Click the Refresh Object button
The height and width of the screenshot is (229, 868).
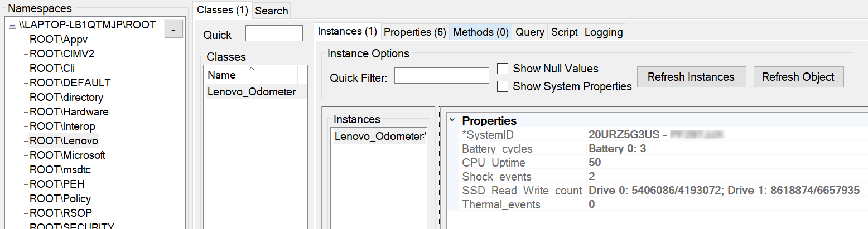(x=798, y=77)
